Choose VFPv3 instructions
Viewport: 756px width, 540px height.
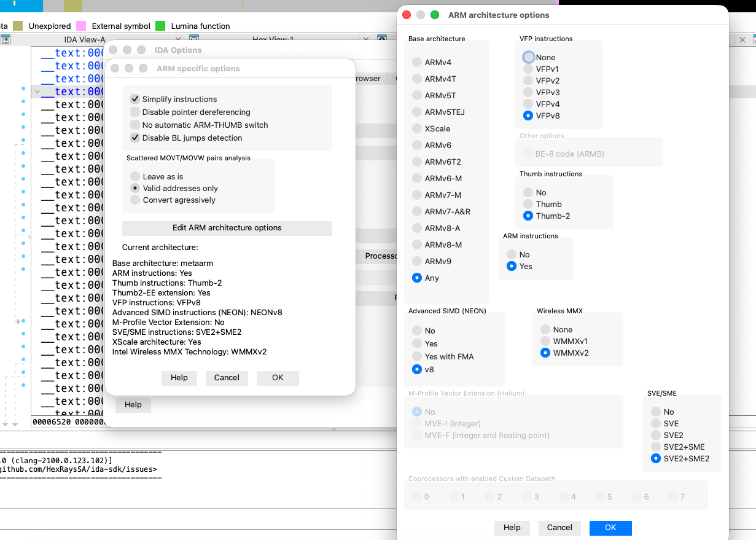(528, 92)
